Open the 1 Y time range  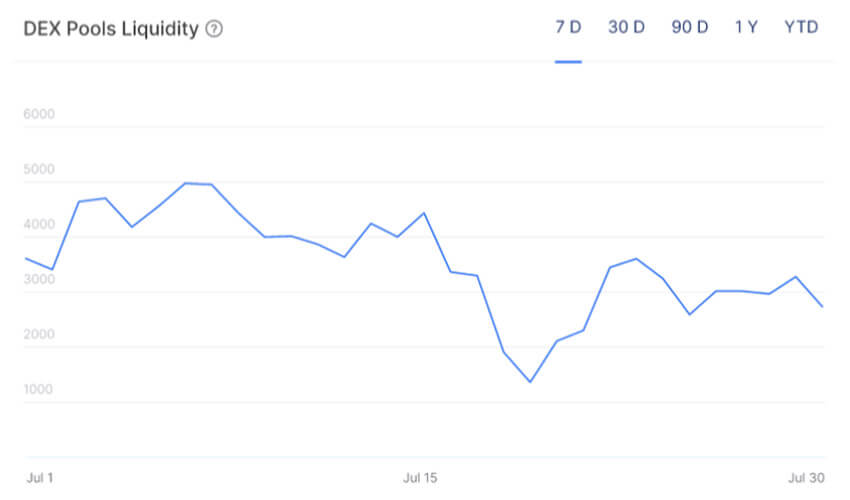[x=746, y=27]
